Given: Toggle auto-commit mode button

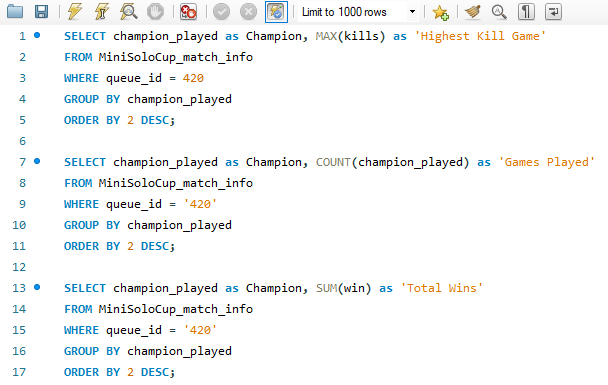Looking at the screenshot, I should (x=276, y=12).
